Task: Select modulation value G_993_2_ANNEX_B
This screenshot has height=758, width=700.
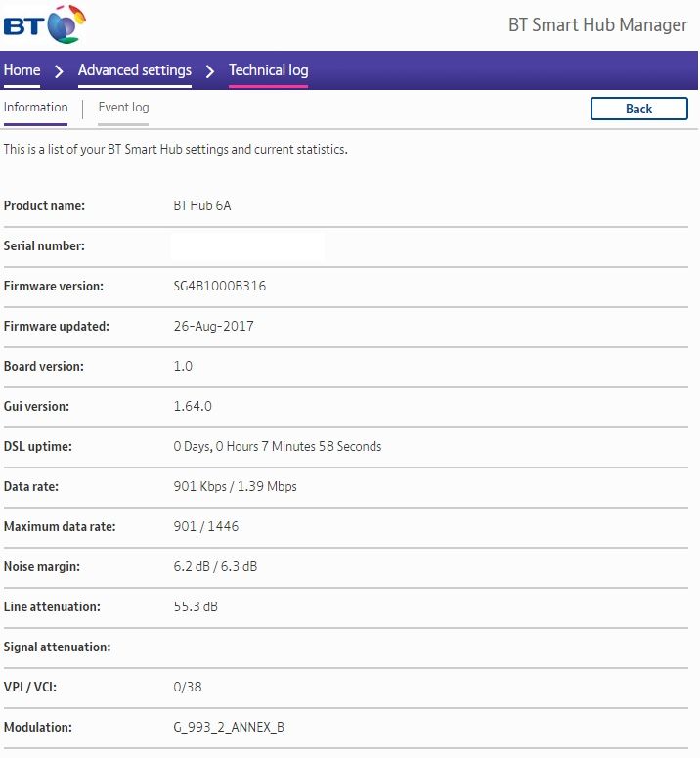Action: click(229, 727)
